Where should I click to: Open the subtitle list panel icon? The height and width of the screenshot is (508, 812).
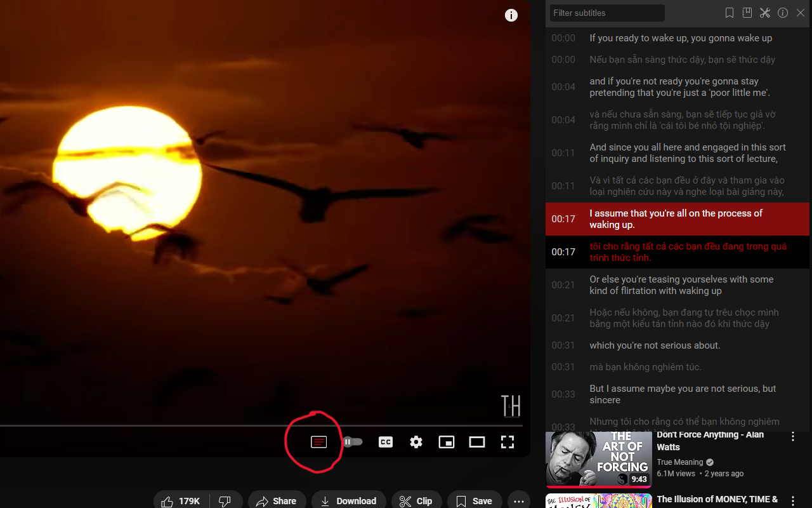[x=319, y=441]
